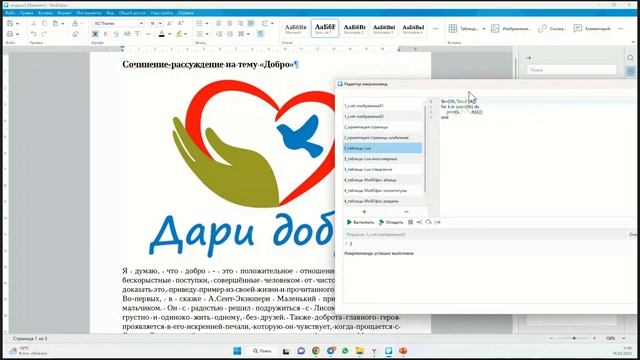Toggle Underline formatting
This screenshot has width=640, height=360.
tap(116, 34)
